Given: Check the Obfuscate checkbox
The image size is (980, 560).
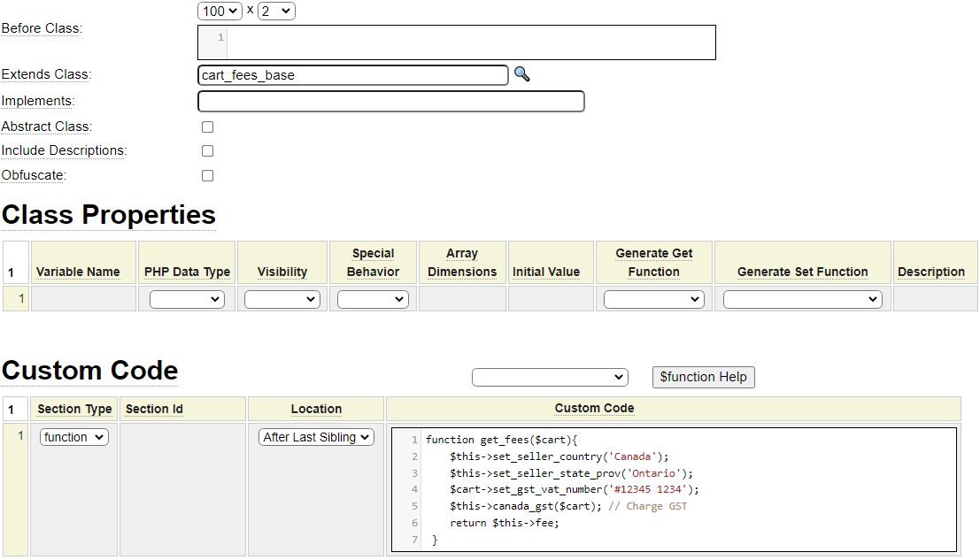Looking at the screenshot, I should pyautogui.click(x=207, y=176).
